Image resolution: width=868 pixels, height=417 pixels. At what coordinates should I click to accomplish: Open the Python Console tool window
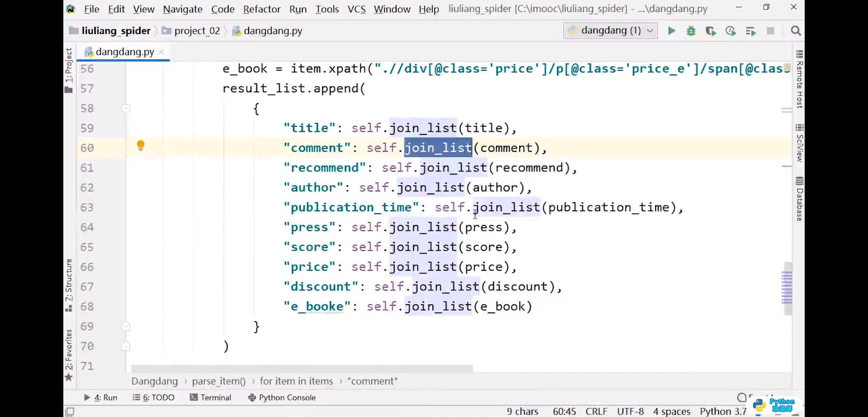pos(282,397)
